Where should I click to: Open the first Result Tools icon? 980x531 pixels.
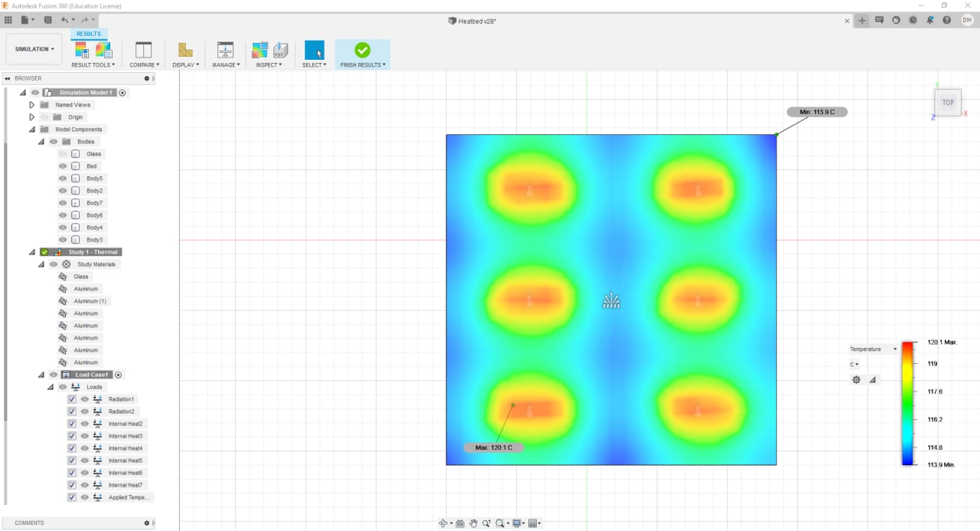click(81, 50)
